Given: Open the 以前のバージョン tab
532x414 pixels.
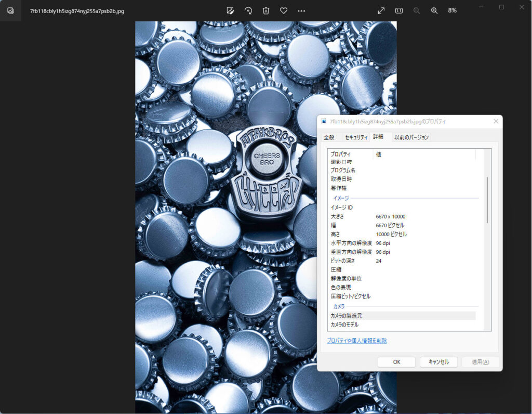Looking at the screenshot, I should tap(411, 137).
